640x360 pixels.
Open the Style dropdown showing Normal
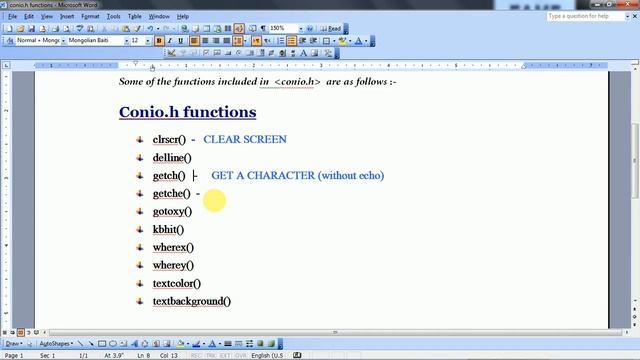pos(63,41)
